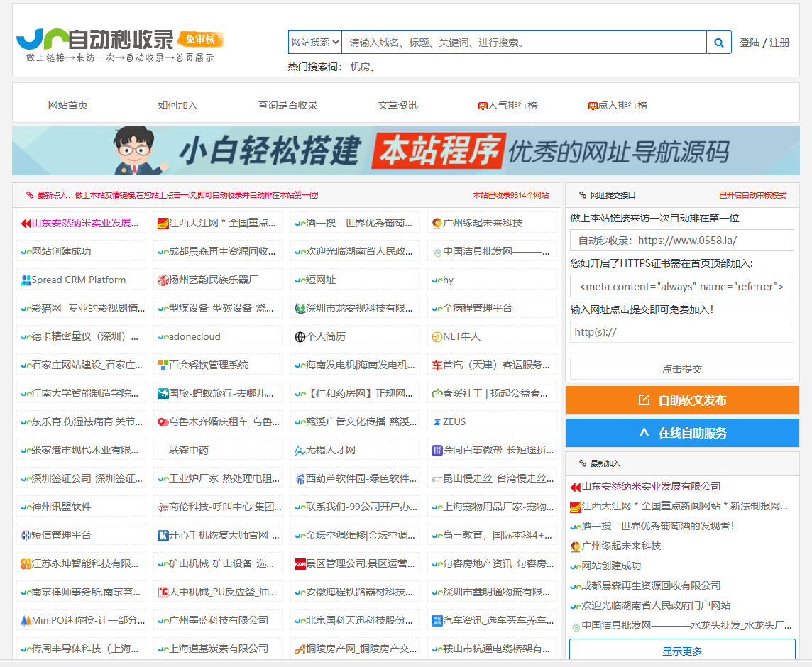Open the 全病程管理平台 link
812x667 pixels.
[478, 309]
